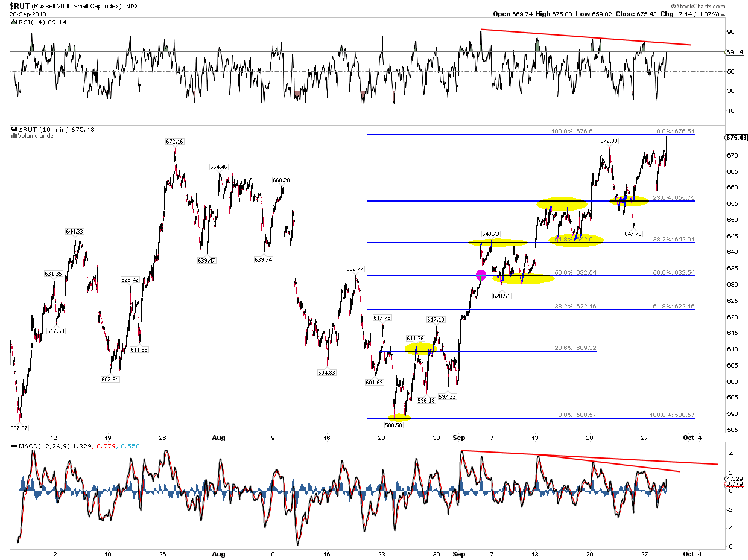Click the "617.75" price label
The image size is (748, 560).
(x=382, y=317)
